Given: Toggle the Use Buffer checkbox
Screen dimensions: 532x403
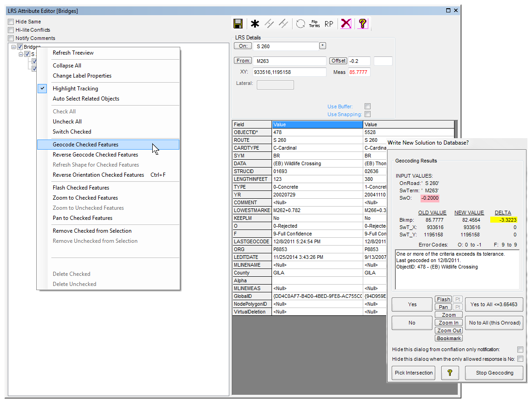Looking at the screenshot, I should point(367,106).
